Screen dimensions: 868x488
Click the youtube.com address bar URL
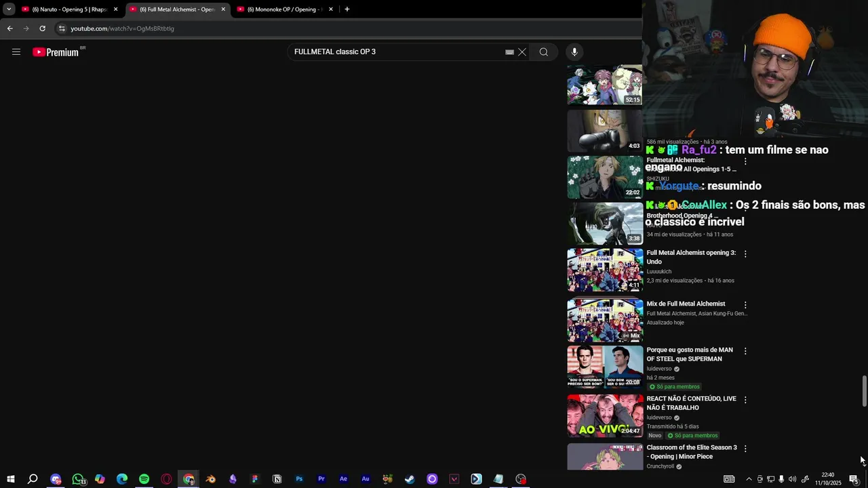coord(123,28)
